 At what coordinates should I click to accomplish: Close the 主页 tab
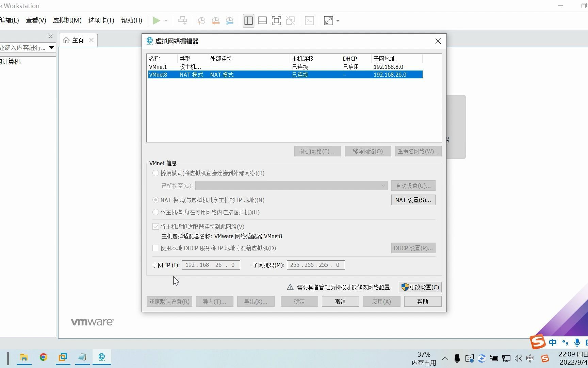pos(91,40)
